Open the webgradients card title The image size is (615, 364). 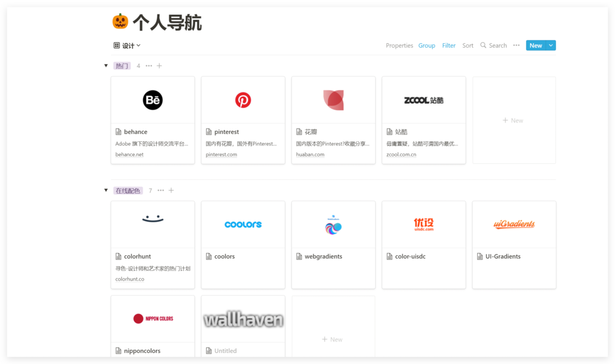323,256
